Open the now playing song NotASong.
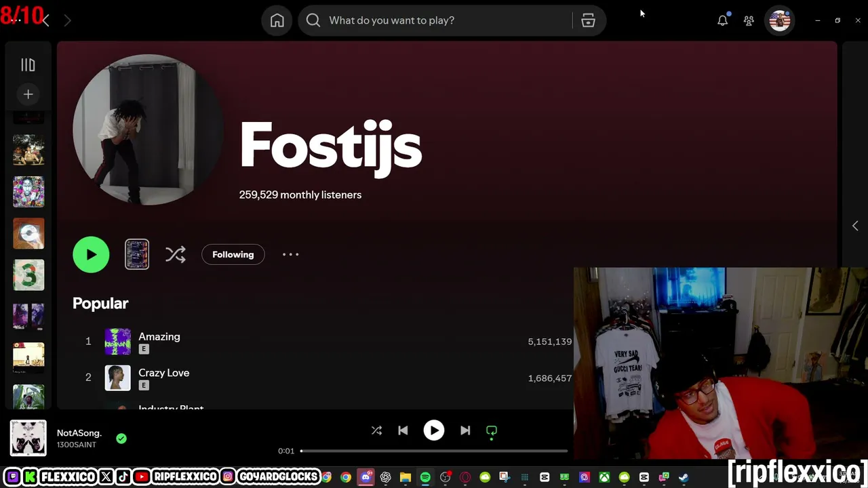The height and width of the screenshot is (488, 868). pos(79,432)
